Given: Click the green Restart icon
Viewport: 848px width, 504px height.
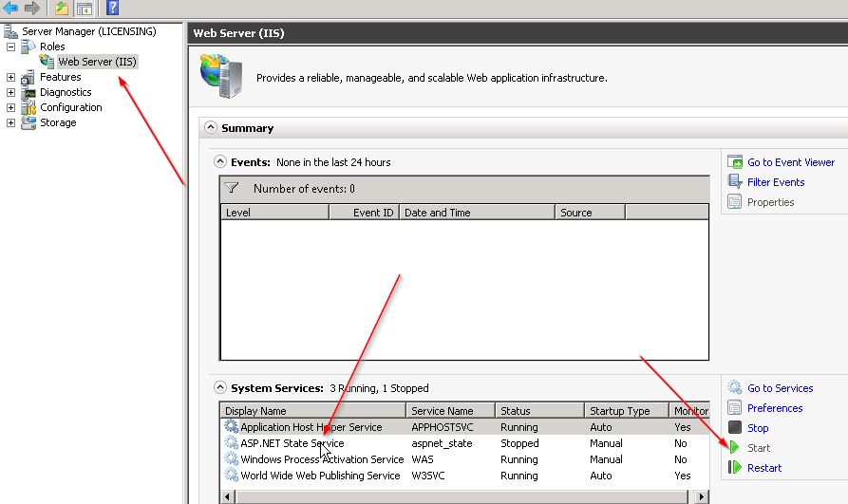Looking at the screenshot, I should pos(735,467).
